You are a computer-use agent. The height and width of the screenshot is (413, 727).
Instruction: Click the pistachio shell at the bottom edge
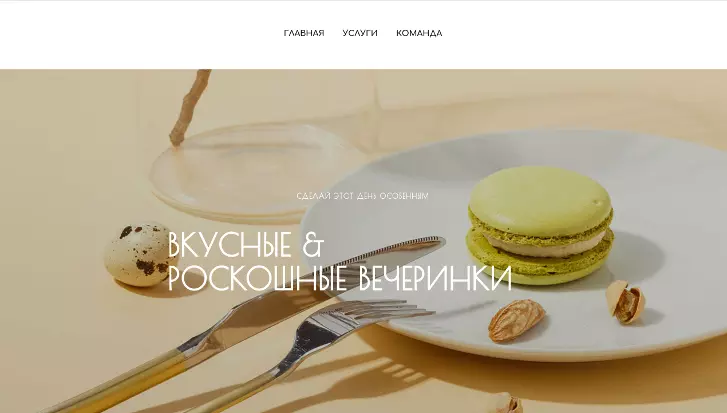pyautogui.click(x=504, y=404)
